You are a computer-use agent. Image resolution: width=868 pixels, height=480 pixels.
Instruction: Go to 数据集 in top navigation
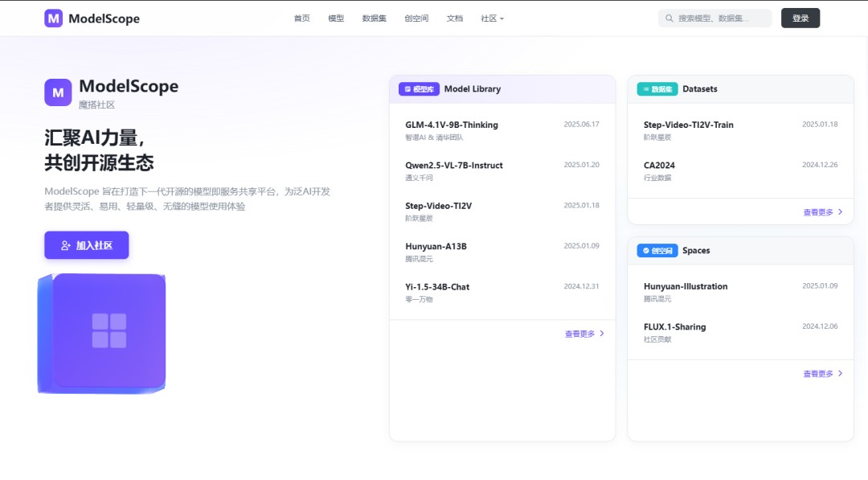tap(375, 18)
